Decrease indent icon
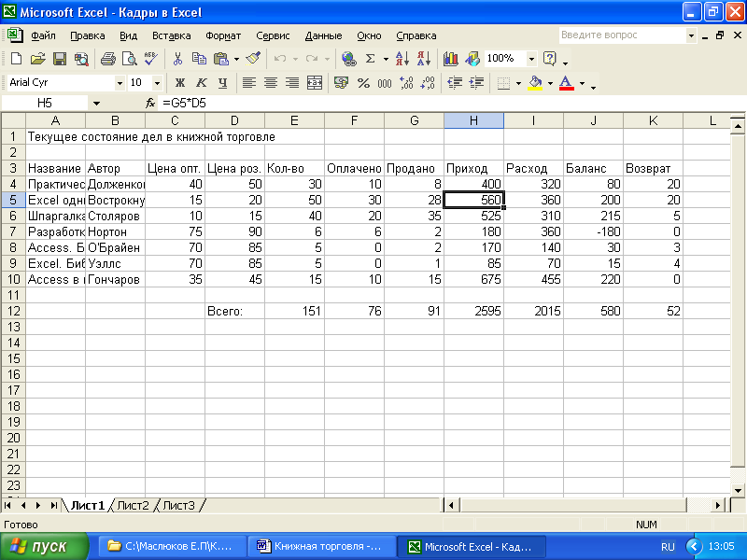 click(455, 83)
